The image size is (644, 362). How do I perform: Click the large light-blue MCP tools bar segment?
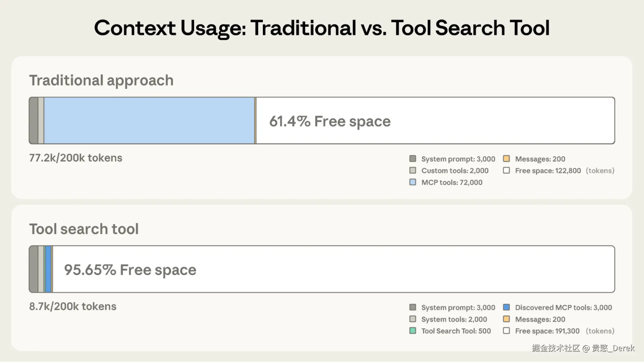click(x=149, y=121)
